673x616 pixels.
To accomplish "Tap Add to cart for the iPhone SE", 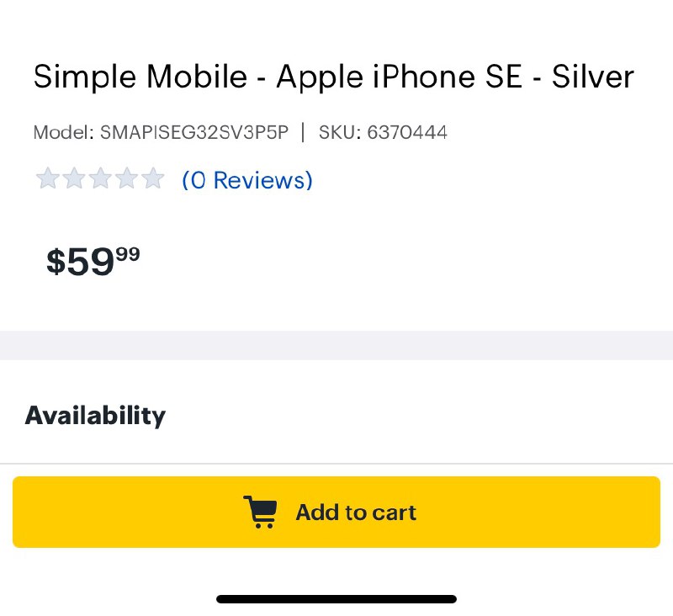I will [336, 512].
